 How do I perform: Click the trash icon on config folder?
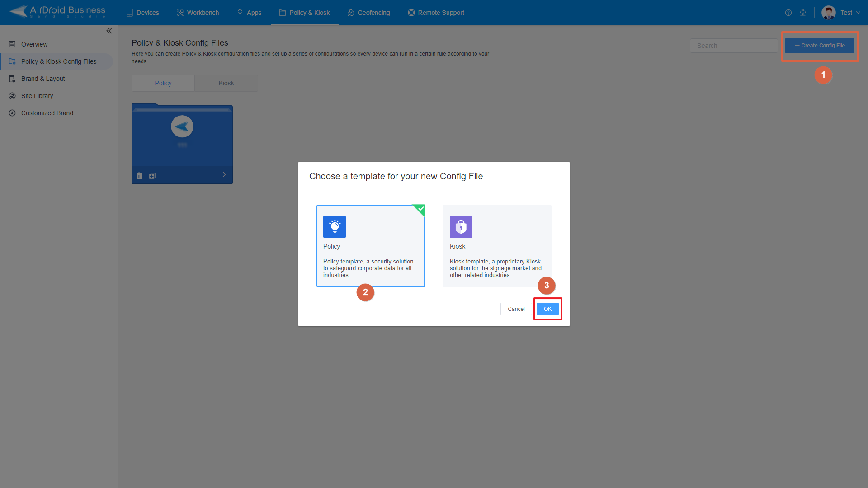139,176
